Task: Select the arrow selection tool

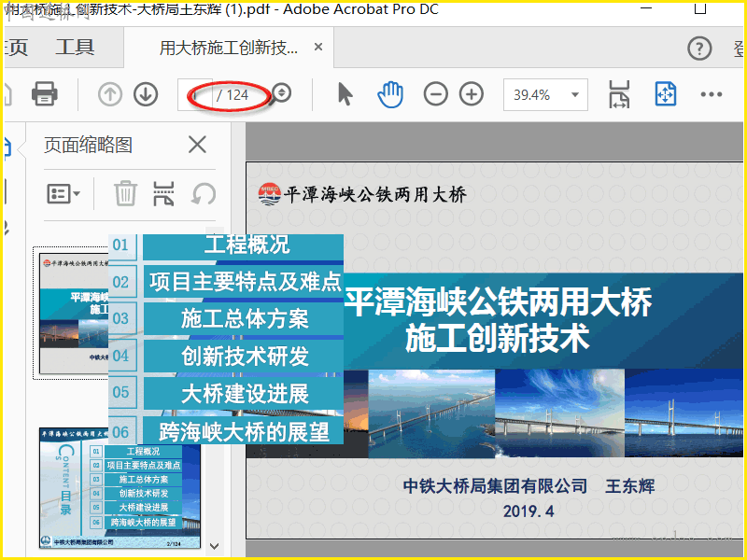Action: coord(345,93)
